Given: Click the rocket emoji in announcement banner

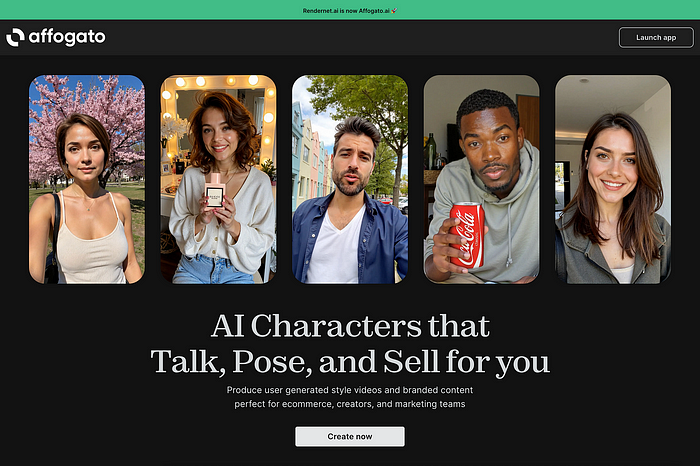Looking at the screenshot, I should (394, 11).
